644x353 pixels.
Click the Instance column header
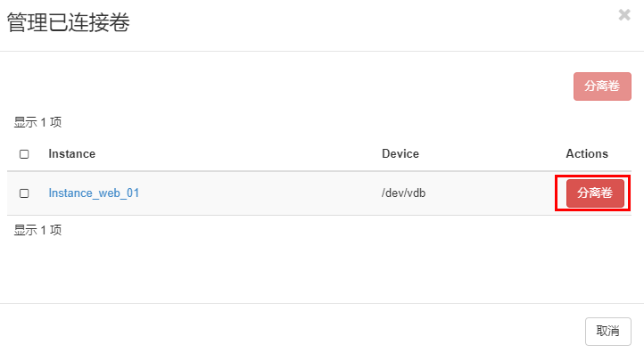[72, 154]
